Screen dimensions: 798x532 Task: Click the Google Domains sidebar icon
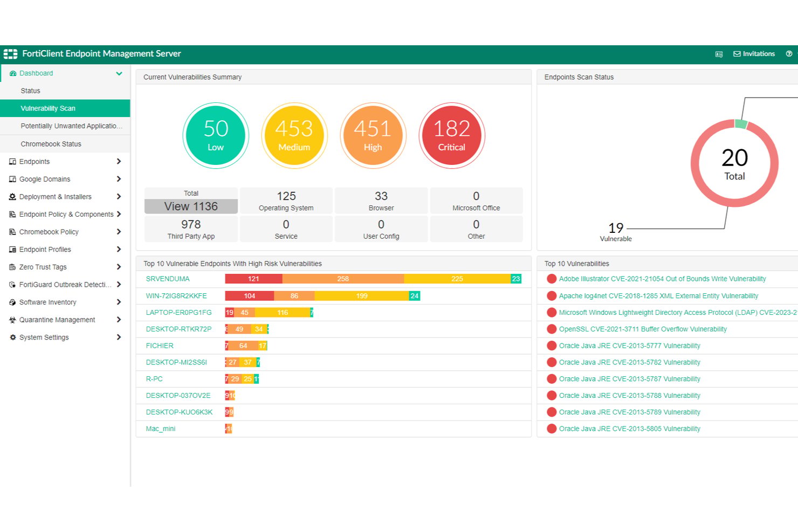[x=12, y=179]
